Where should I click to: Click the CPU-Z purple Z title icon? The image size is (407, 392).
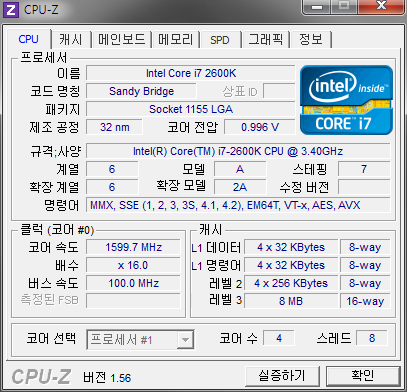point(11,10)
